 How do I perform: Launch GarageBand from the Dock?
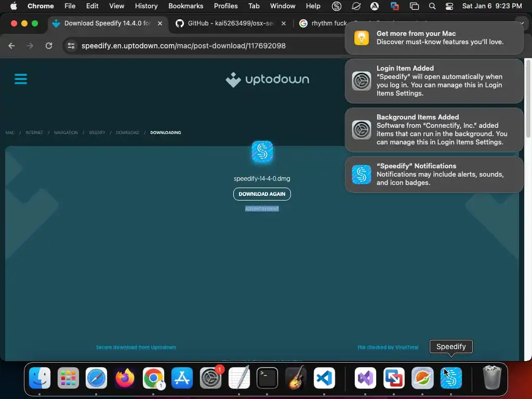(296, 378)
